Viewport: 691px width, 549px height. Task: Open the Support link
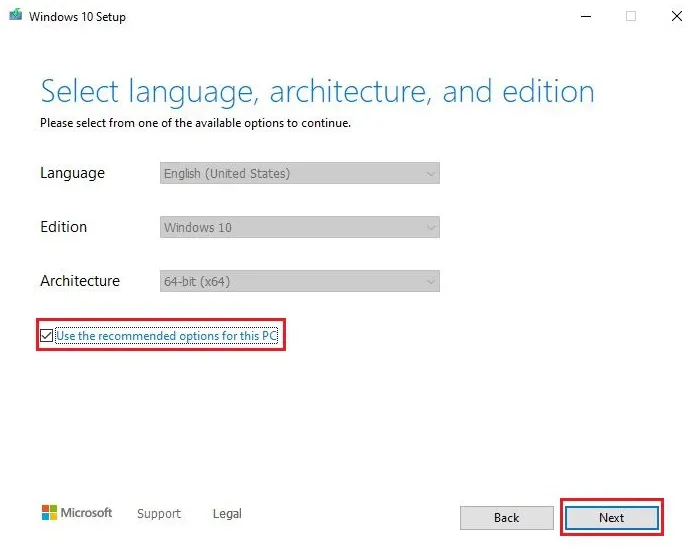click(x=159, y=514)
